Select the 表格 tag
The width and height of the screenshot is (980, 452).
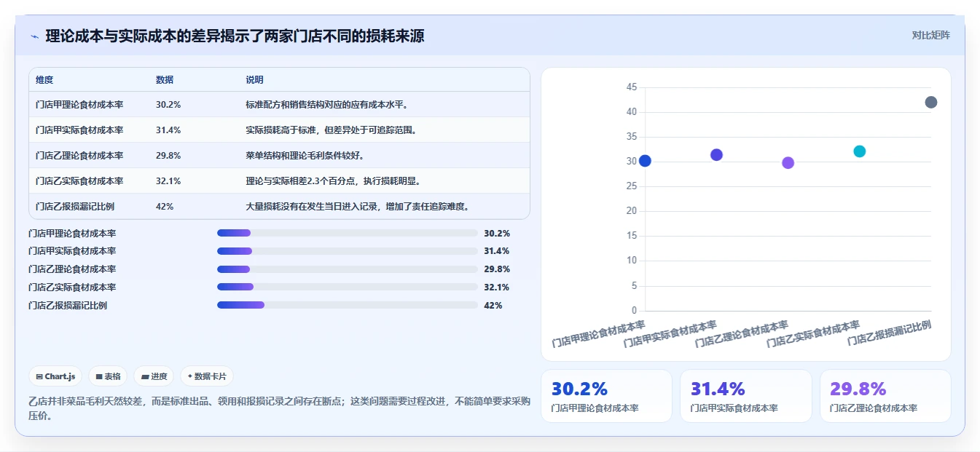coord(108,376)
